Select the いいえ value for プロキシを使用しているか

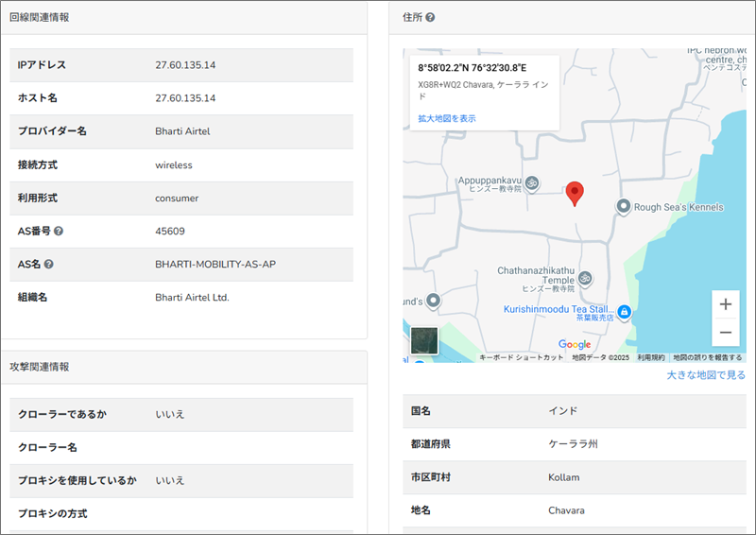coord(170,480)
